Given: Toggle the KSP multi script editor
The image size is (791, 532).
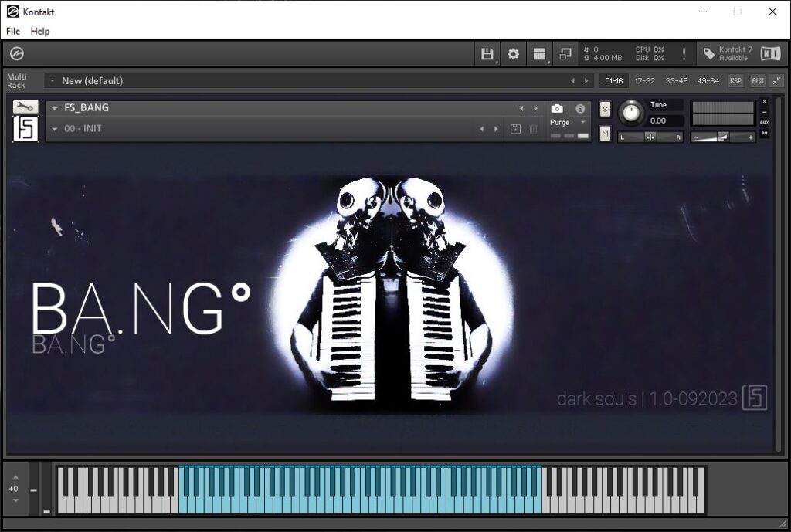Looking at the screenshot, I should pos(735,80).
